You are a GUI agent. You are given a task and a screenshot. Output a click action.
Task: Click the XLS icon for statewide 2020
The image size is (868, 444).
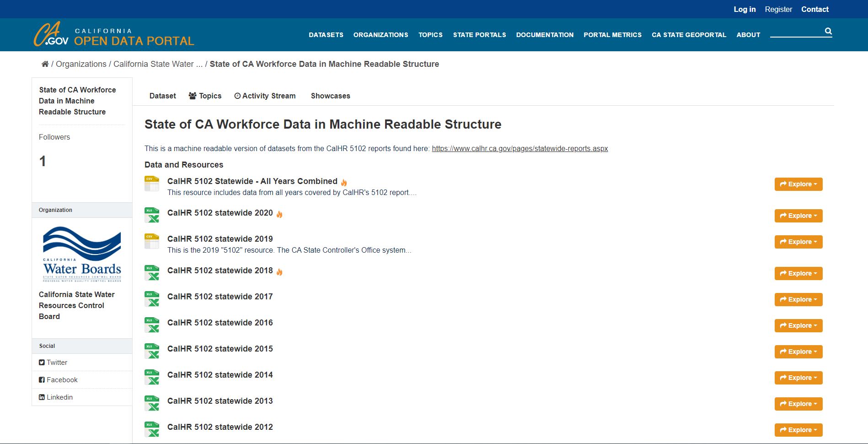[x=152, y=215]
